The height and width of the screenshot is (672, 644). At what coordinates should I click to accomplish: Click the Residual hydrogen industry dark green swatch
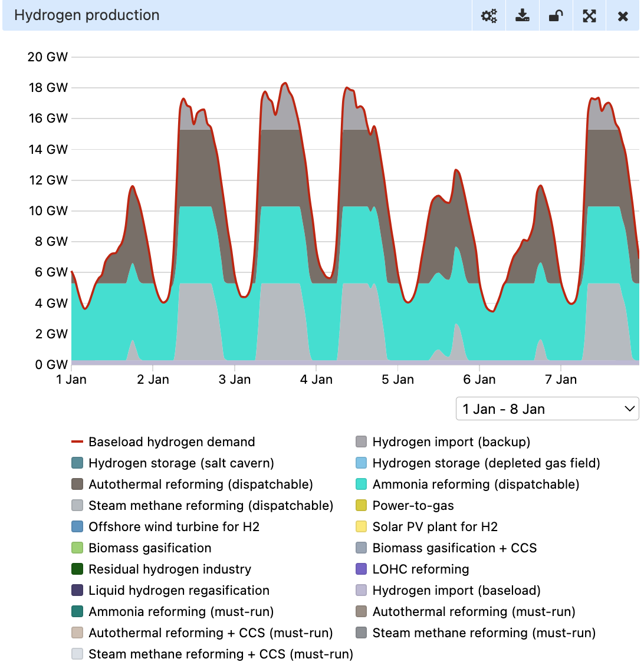(77, 569)
